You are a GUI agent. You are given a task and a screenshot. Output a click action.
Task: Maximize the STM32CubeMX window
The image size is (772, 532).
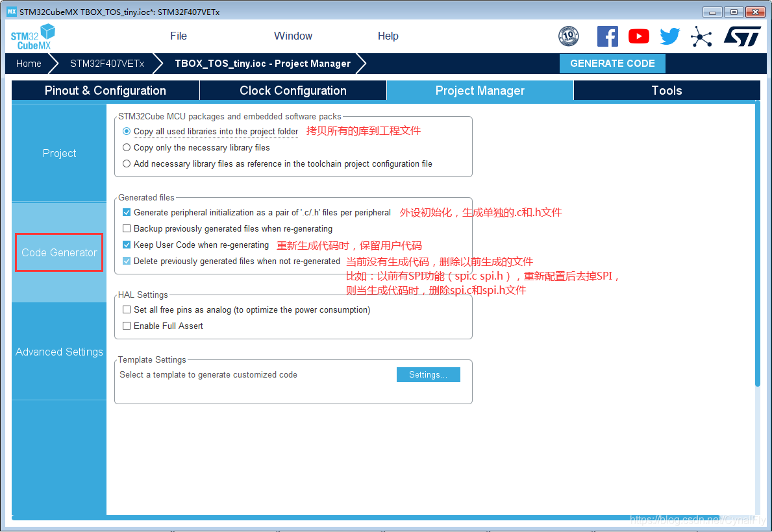tap(734, 12)
